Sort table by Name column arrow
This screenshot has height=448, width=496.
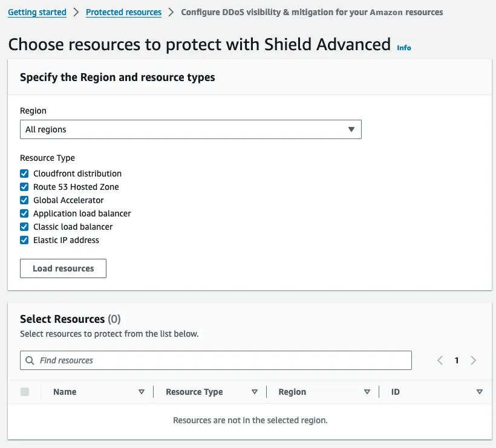pyautogui.click(x=142, y=392)
